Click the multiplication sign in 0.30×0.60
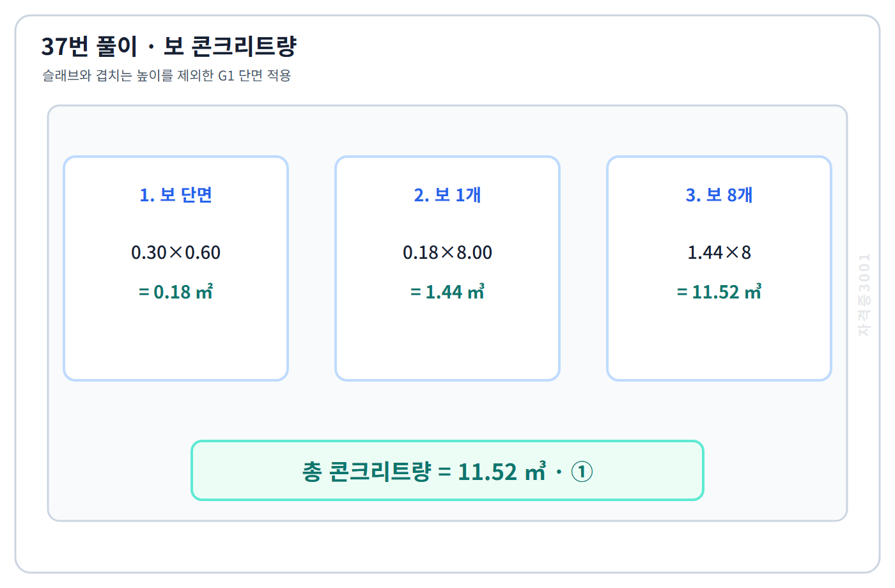The width and height of the screenshot is (895, 588). 176,253
